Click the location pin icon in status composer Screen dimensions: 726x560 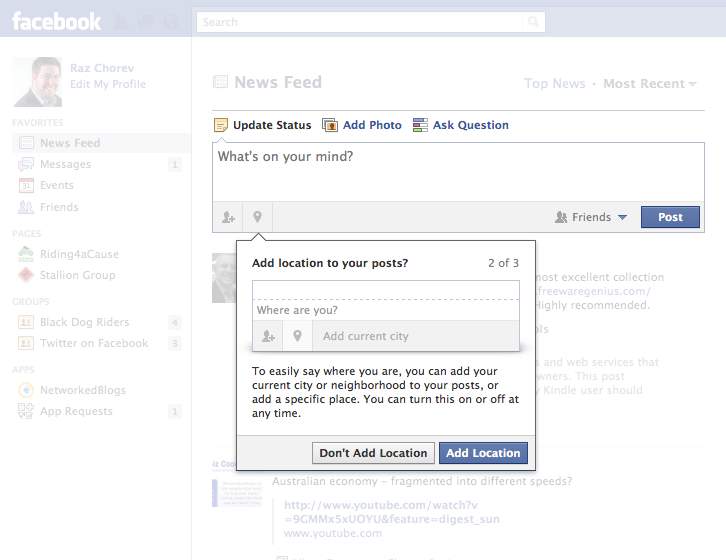(257, 217)
